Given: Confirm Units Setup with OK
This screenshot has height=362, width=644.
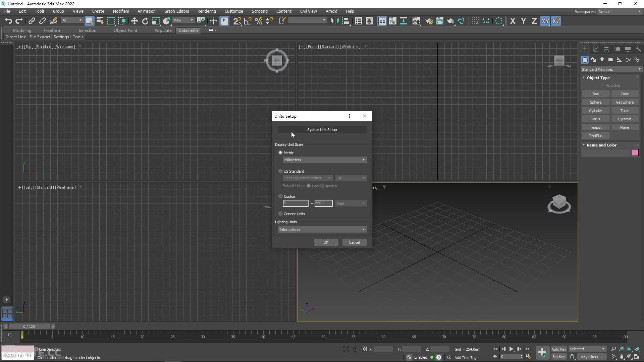Looking at the screenshot, I should [x=326, y=242].
